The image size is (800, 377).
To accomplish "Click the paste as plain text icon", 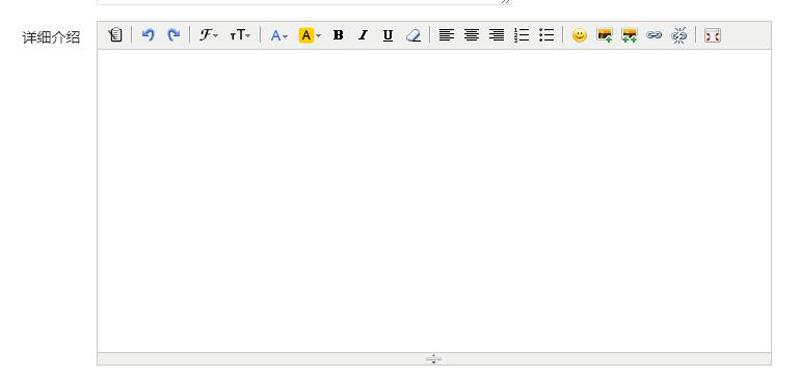I will (116, 35).
